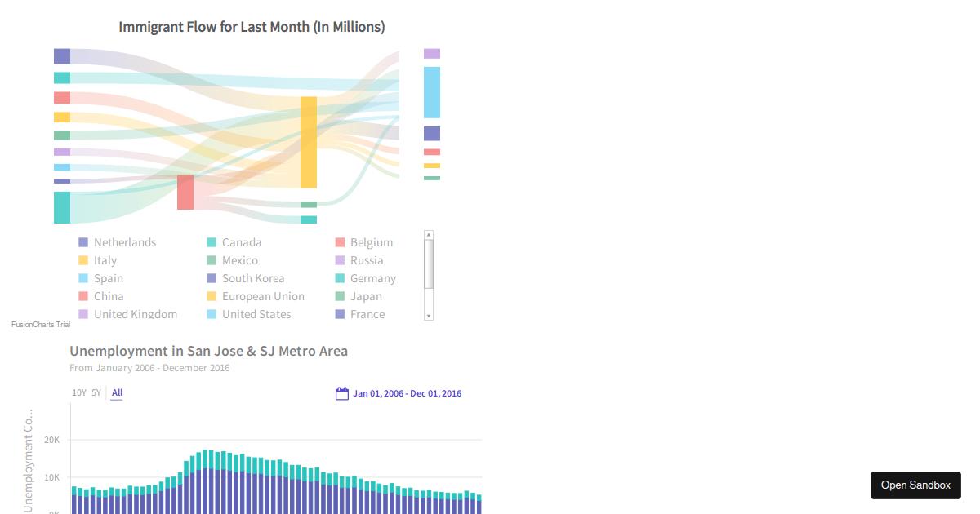The height and width of the screenshot is (514, 980).
Task: Click the Jan 01, 2006 - Dec 01, 2016 date text
Action: point(408,393)
